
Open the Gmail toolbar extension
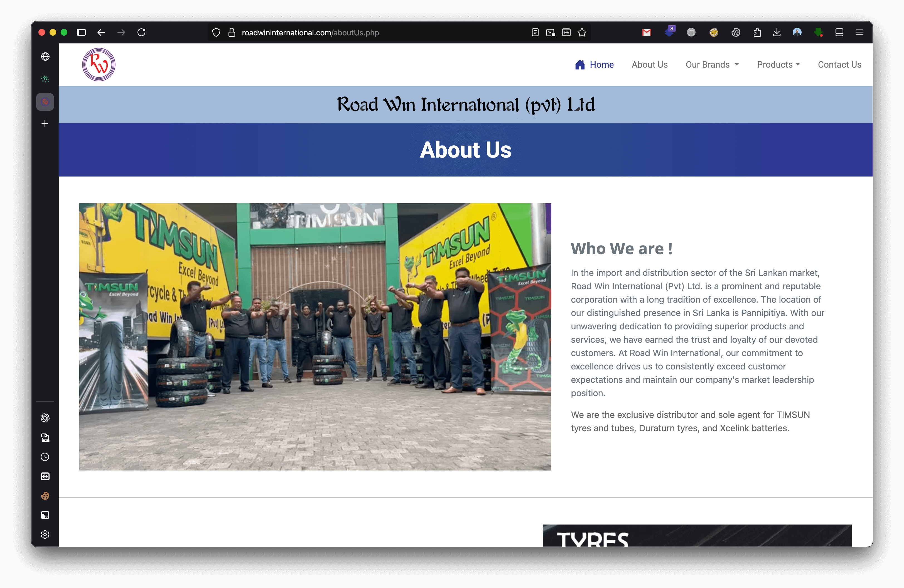tap(647, 32)
